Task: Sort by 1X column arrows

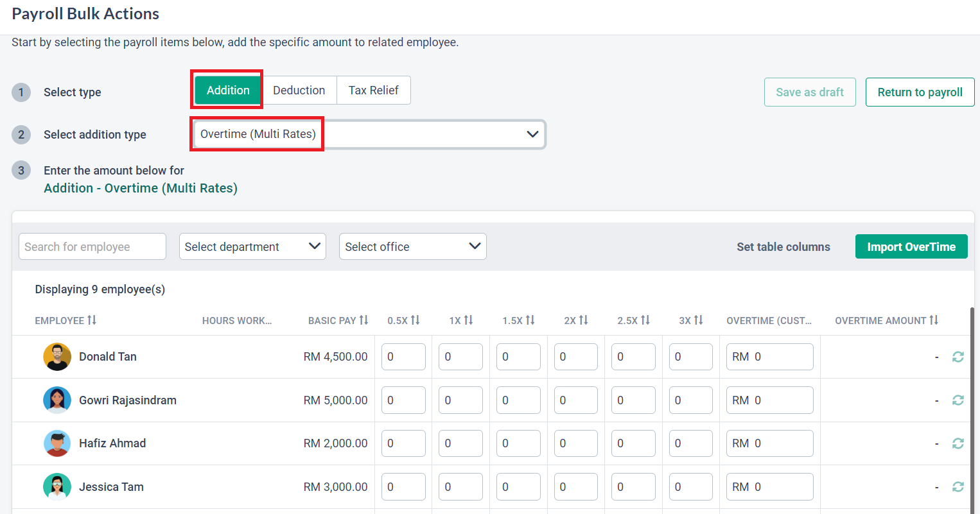Action: coord(469,320)
